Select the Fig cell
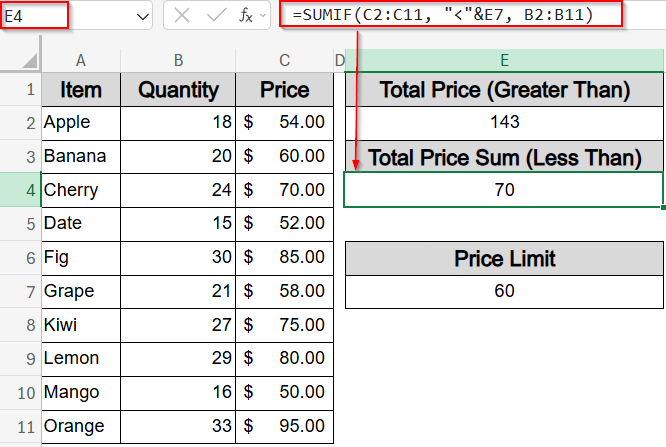The height and width of the screenshot is (447, 666). click(x=81, y=258)
